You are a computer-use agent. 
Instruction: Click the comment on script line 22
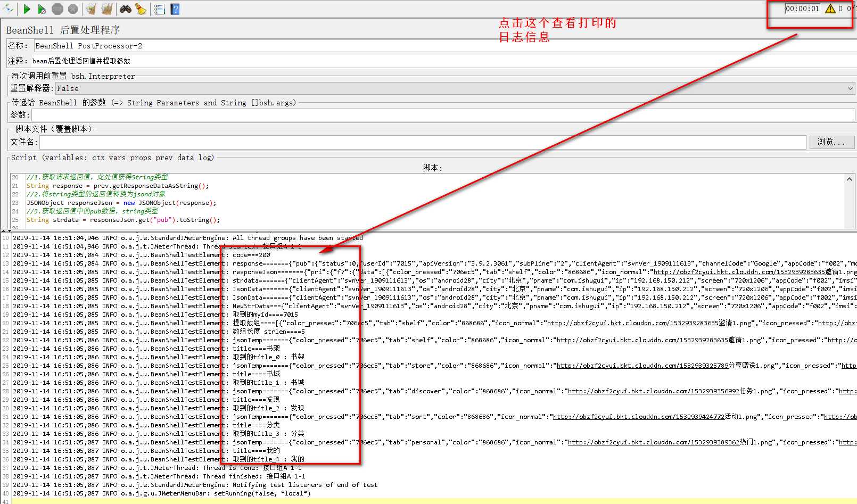coord(96,194)
